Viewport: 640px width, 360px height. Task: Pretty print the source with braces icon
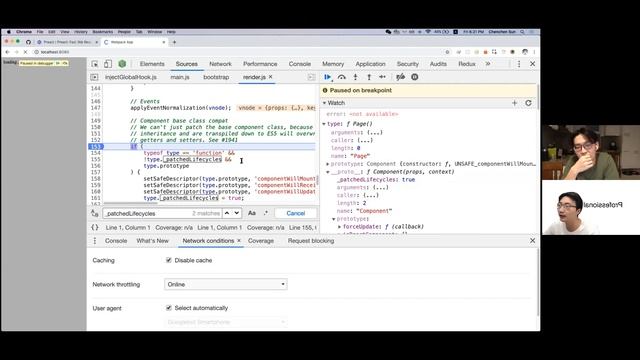[95, 228]
